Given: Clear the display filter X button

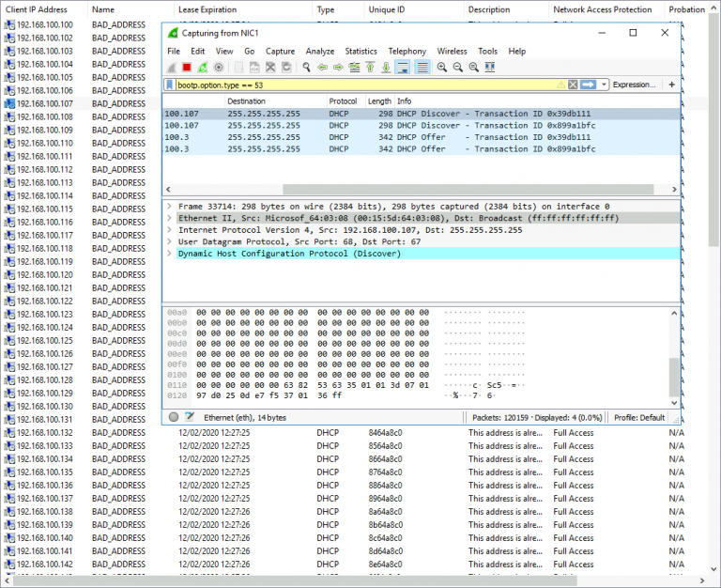Looking at the screenshot, I should click(x=573, y=85).
